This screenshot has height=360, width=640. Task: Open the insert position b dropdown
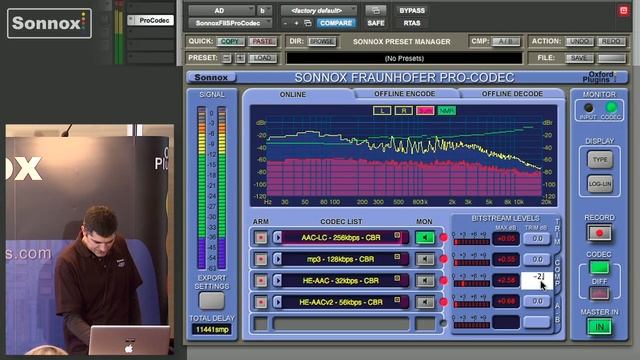point(264,11)
